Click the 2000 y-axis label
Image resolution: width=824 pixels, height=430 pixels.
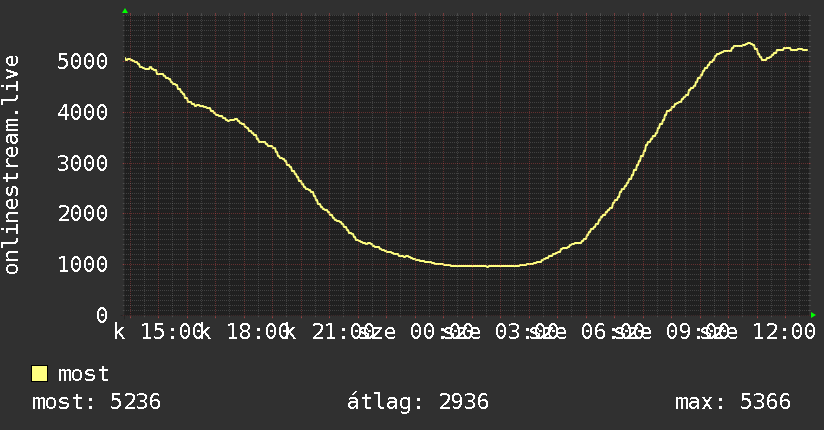coord(83,213)
